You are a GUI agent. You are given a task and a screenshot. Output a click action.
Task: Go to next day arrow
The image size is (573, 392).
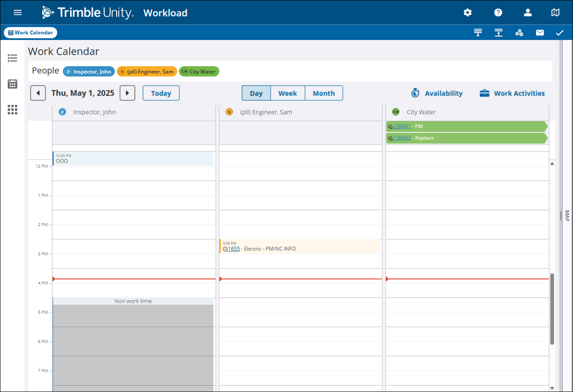point(127,93)
